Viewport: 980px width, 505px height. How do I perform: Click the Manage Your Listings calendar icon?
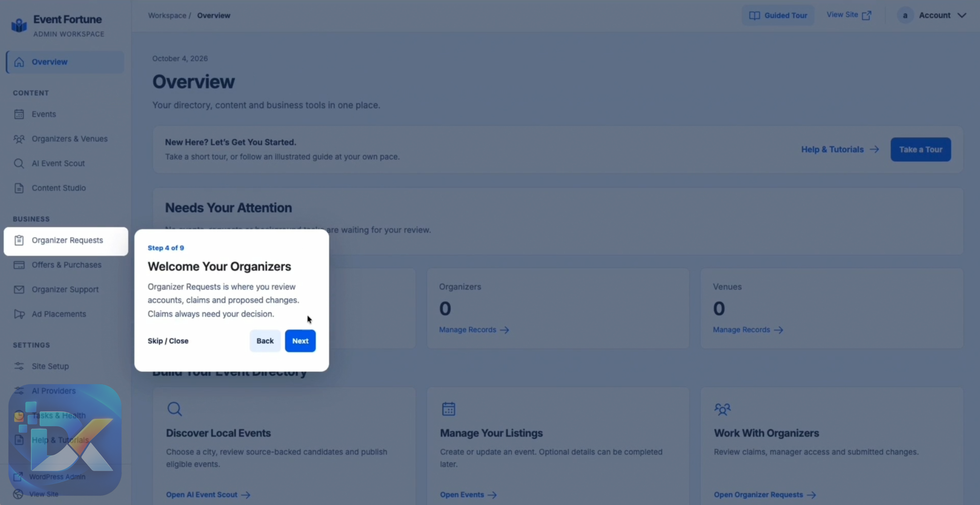point(448,409)
